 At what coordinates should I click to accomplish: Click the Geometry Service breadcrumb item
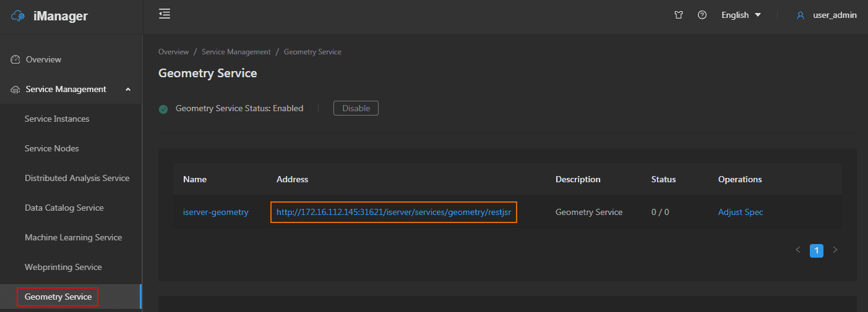pos(312,52)
